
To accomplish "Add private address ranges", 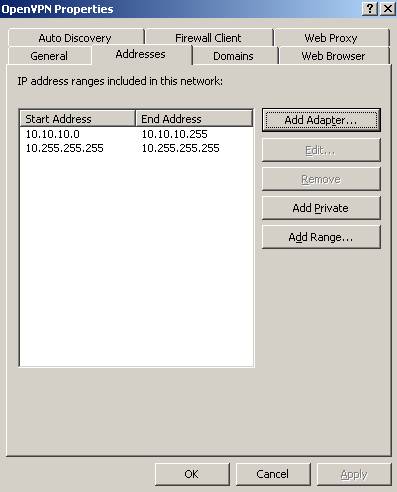I will tap(321, 208).
